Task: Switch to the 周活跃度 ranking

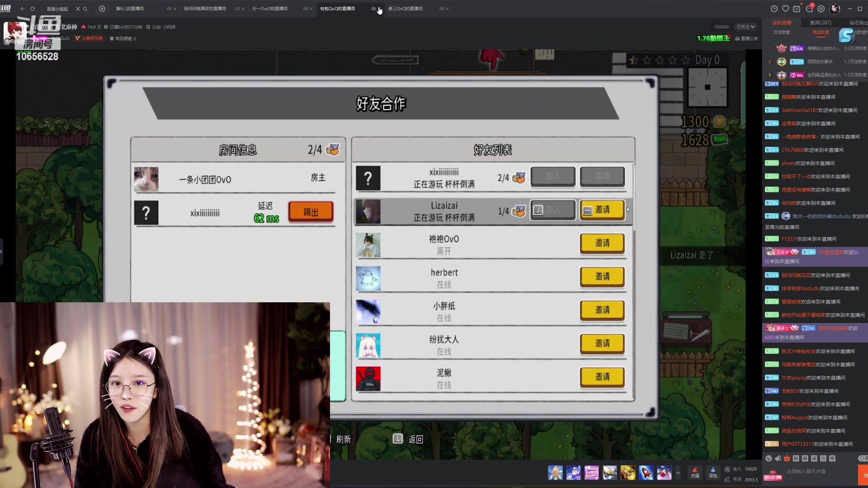Action: coord(821,32)
